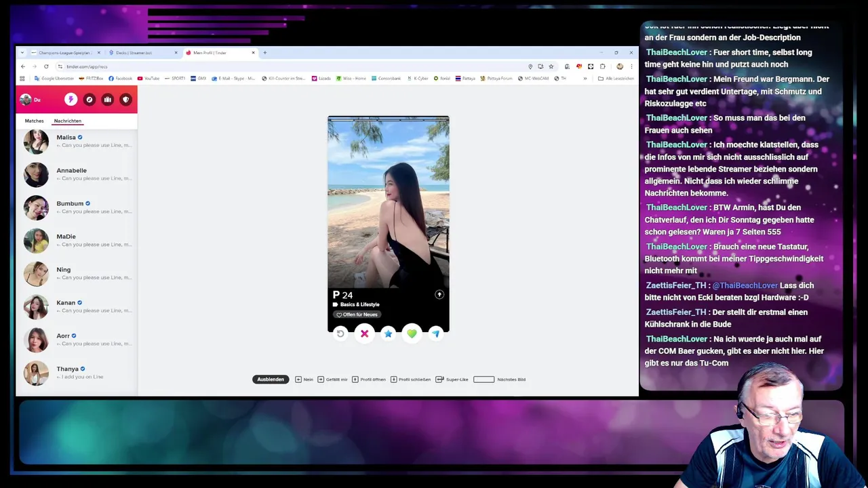Open the travel suitcase mode icon
Viewport: 868px width, 488px height.
click(107, 100)
